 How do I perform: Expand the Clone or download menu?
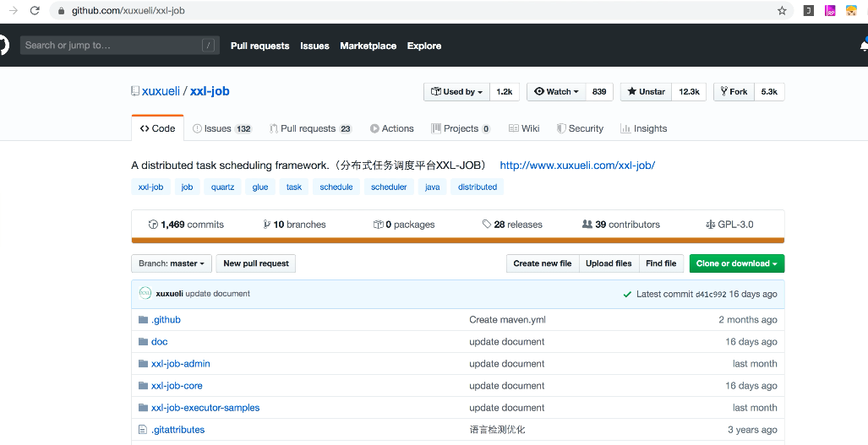click(x=737, y=263)
